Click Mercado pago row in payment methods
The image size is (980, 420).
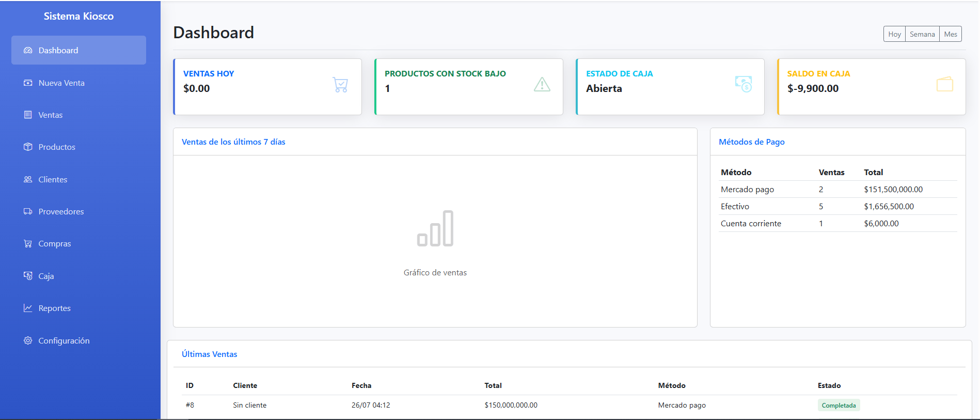click(837, 189)
